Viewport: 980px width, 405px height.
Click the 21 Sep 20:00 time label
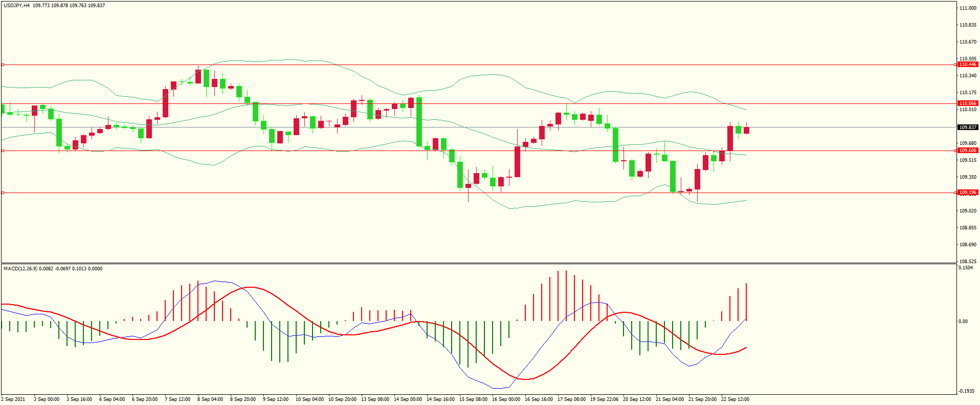[x=702, y=399]
